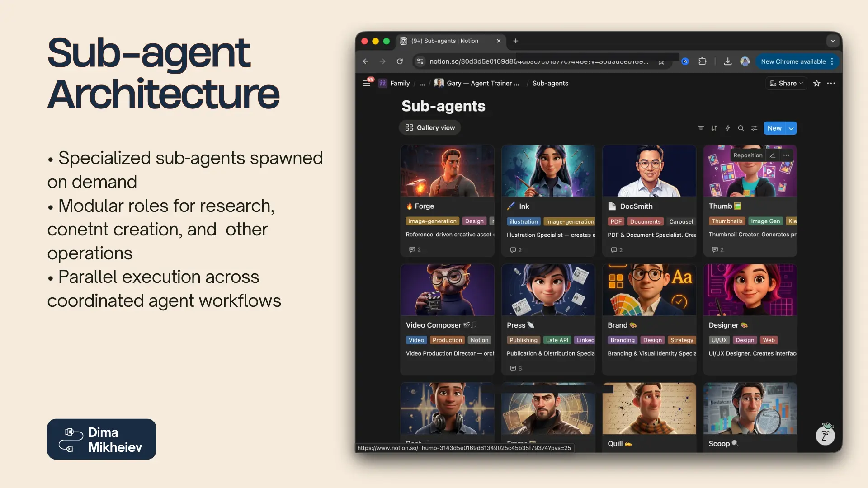
Task: Click the Sub-agents breadcrumb
Action: coord(550,83)
